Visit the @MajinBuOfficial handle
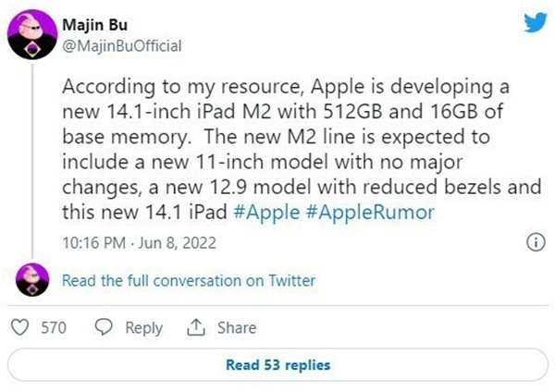Screen dimensions: 555x392 click(x=122, y=45)
